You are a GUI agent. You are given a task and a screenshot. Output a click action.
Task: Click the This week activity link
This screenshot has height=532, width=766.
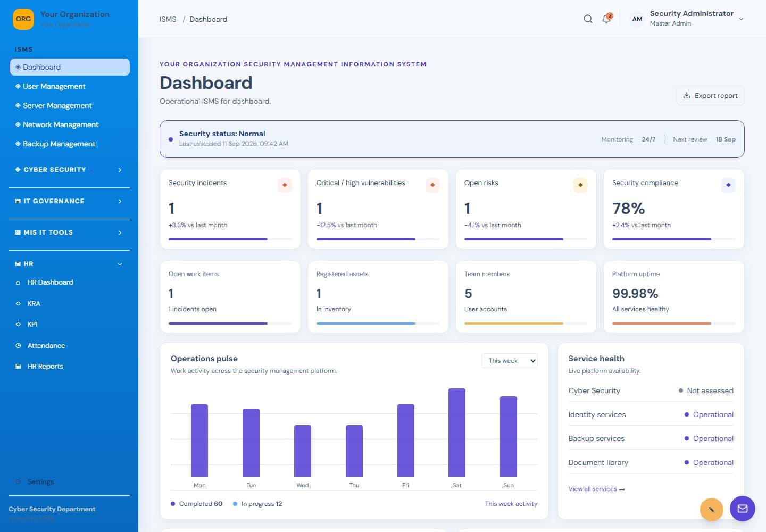click(x=511, y=504)
